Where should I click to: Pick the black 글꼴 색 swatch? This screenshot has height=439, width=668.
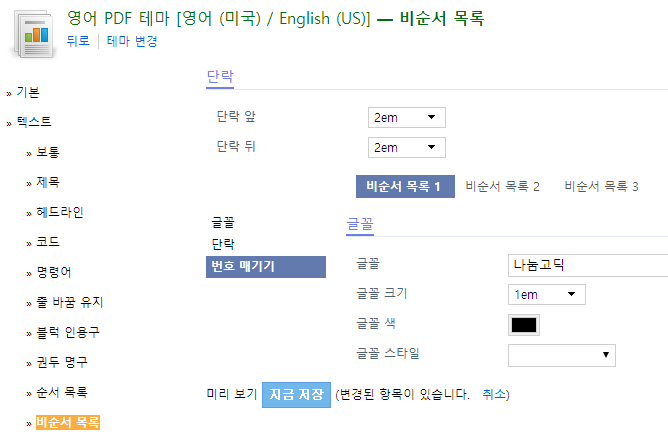click(524, 325)
